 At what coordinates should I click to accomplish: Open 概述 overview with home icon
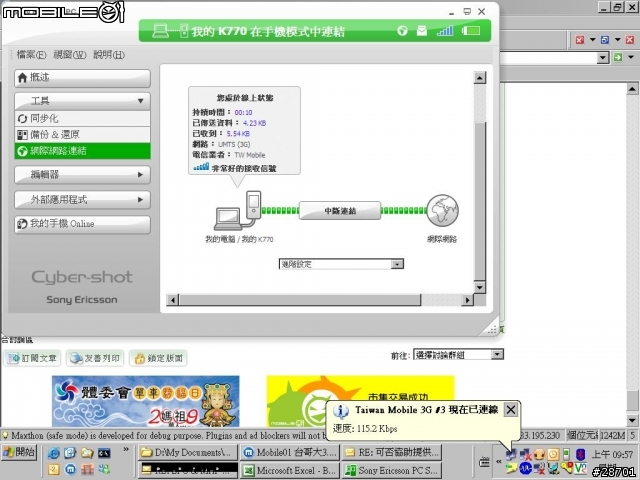pos(82,78)
